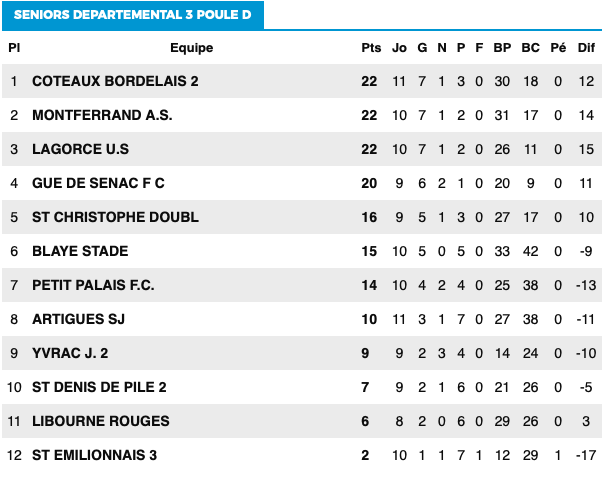The height and width of the screenshot is (478, 603).
Task: Click the YVRAC J. 2 team name
Action: coord(70,353)
